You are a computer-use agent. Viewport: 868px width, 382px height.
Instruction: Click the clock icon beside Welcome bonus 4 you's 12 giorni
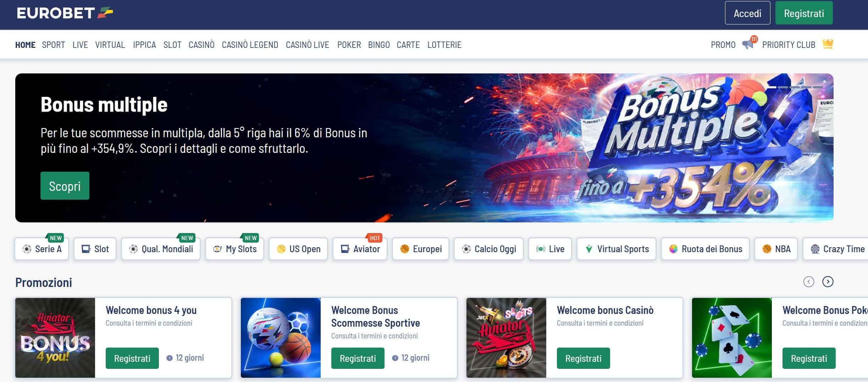tap(170, 358)
